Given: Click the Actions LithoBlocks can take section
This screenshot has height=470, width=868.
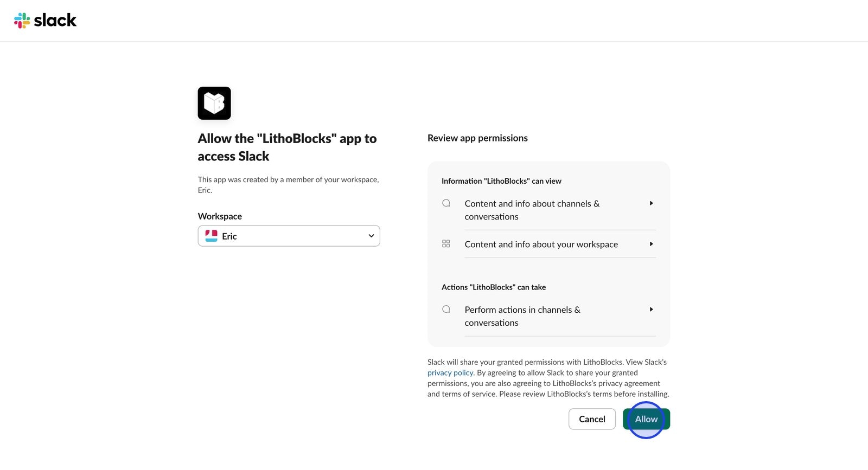Looking at the screenshot, I should coord(494,287).
